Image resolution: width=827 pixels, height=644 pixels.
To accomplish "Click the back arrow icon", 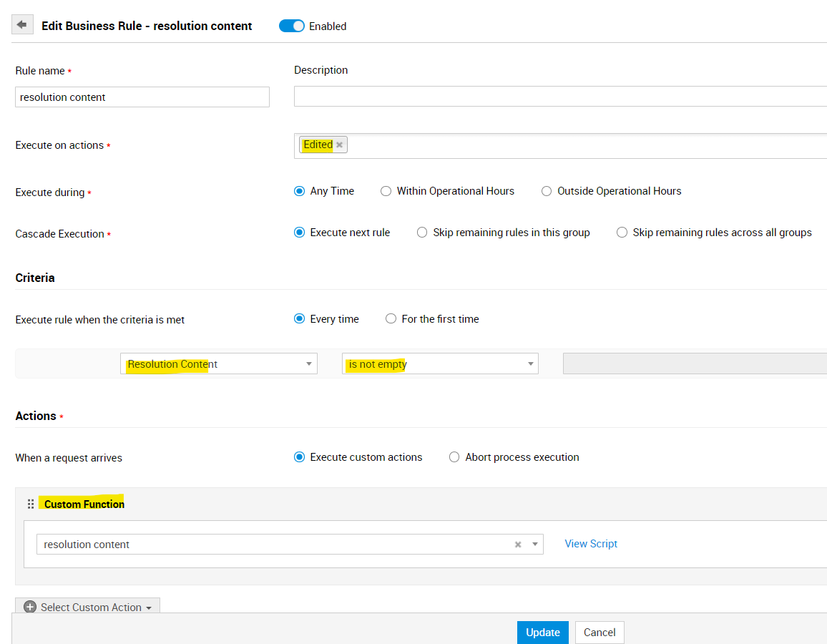I will (21, 25).
